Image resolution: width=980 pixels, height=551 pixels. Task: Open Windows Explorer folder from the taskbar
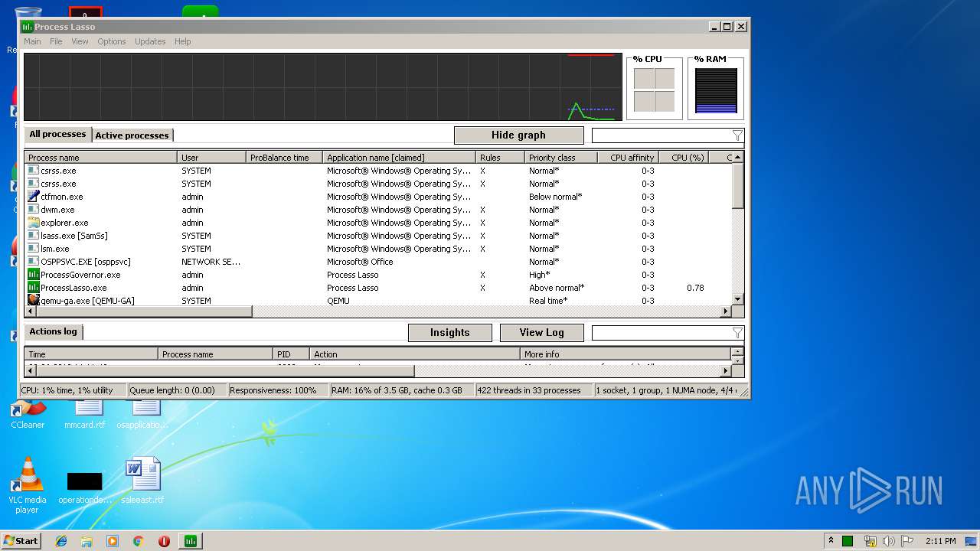pyautogui.click(x=87, y=541)
